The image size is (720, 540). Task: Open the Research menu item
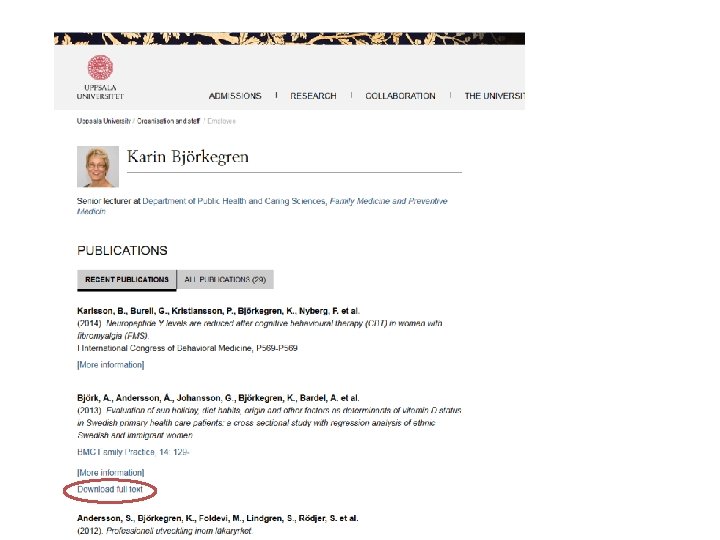point(313,96)
